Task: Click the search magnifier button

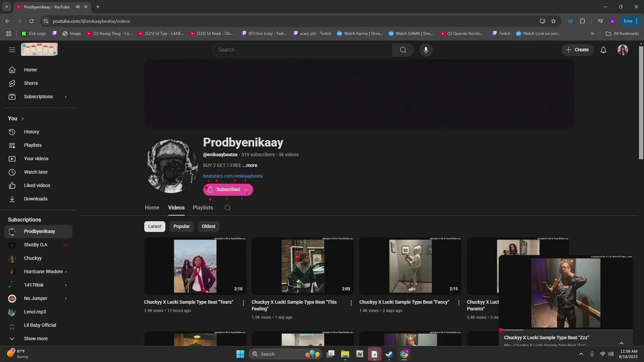Action: pyautogui.click(x=403, y=50)
